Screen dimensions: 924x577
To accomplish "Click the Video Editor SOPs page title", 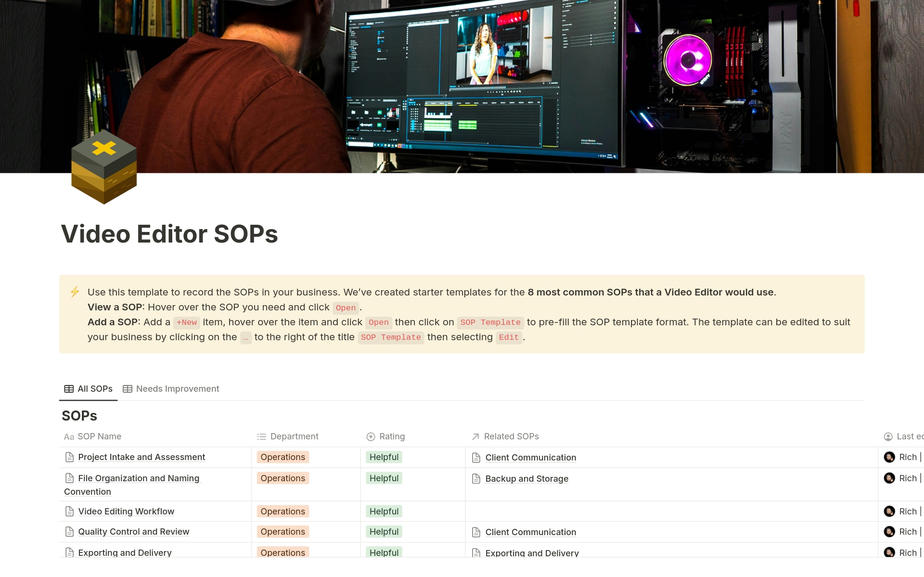I will pos(169,234).
